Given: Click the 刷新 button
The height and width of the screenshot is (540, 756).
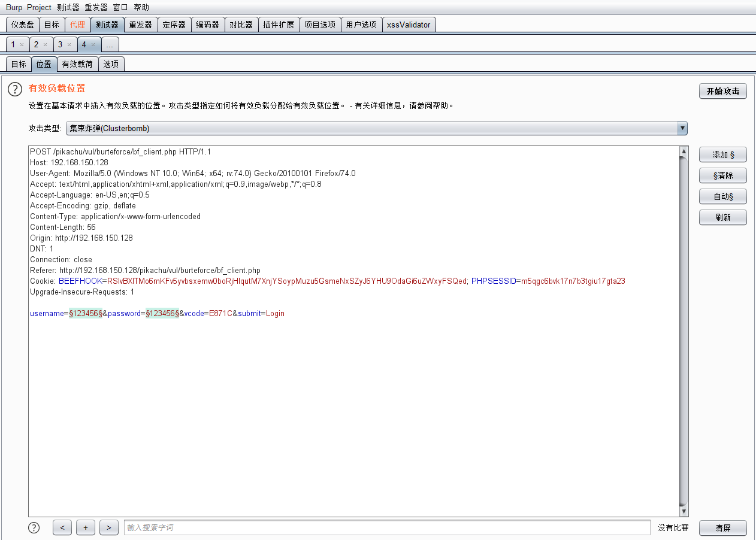Looking at the screenshot, I should 723,217.
